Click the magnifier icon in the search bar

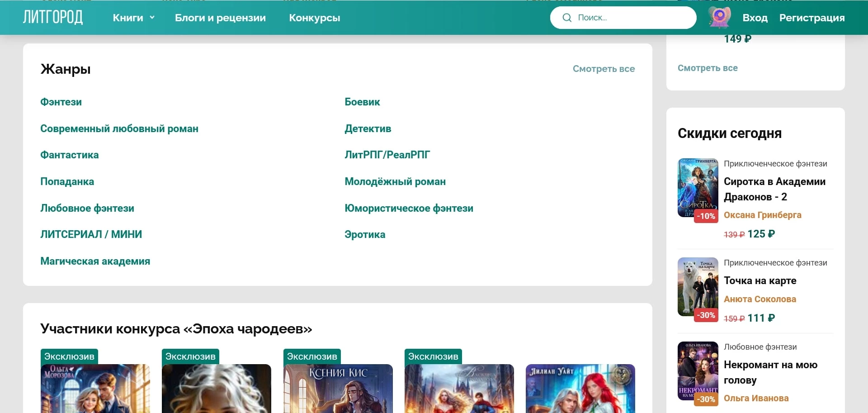[x=566, y=17]
